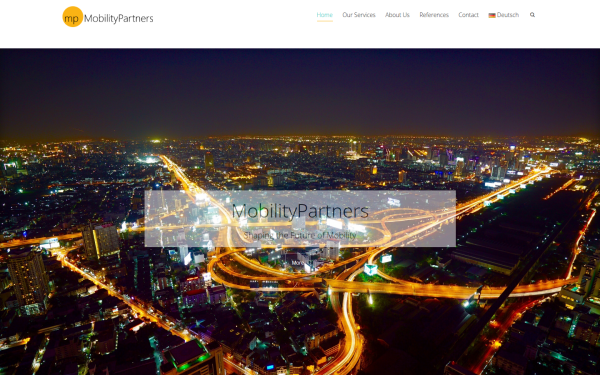
Task: Click the 'Shaping the Future of Mobility' tagline
Action: pyautogui.click(x=300, y=235)
